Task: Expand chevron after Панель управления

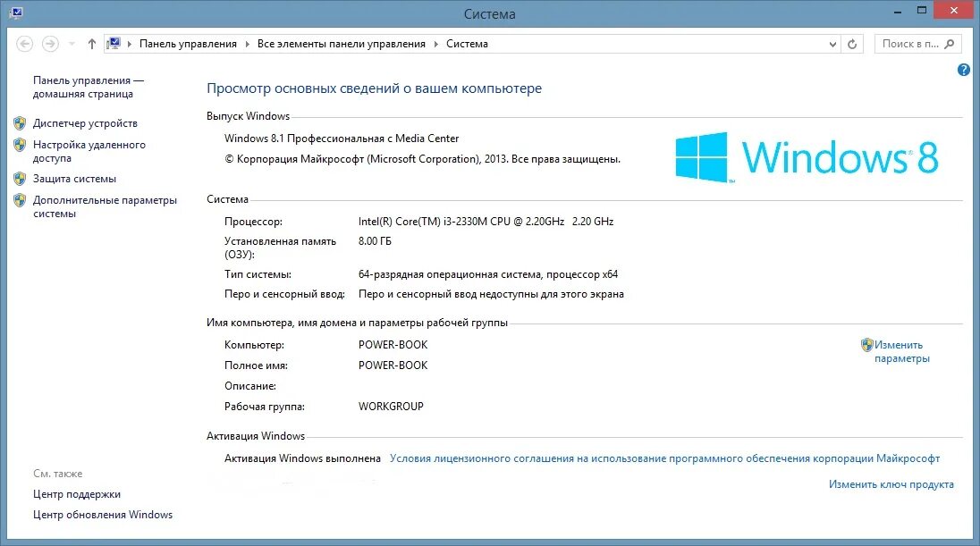Action: (247, 44)
